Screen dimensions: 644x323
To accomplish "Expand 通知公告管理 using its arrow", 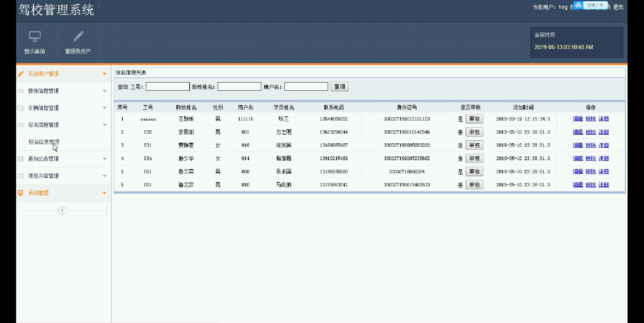I will point(104,159).
